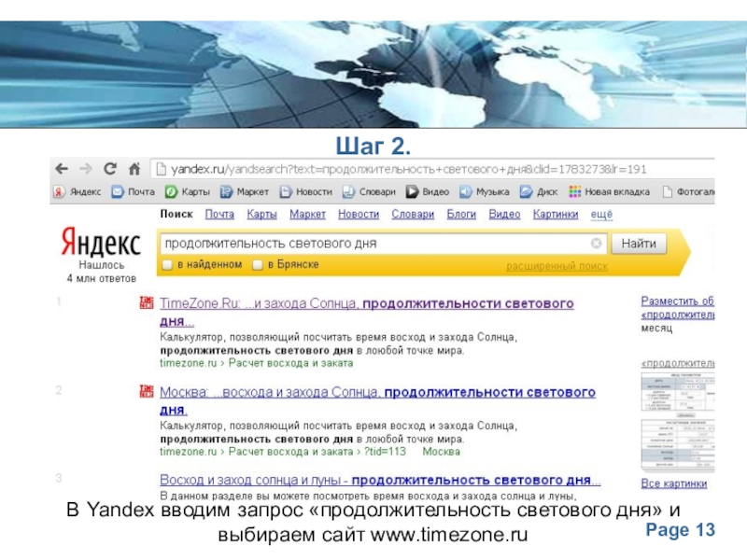Switch to the Видео link above search box
The image size is (747, 560).
click(504, 215)
